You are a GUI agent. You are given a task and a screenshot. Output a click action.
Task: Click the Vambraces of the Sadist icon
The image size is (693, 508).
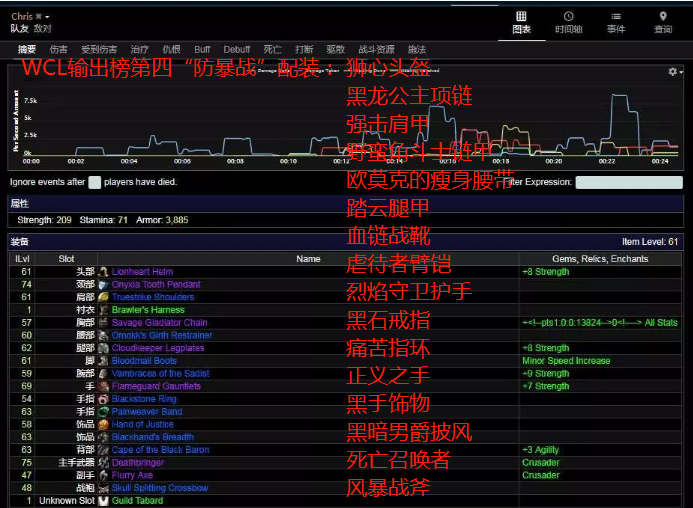103,374
